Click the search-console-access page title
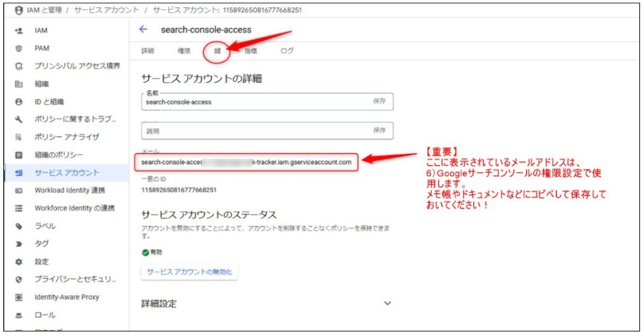 [x=206, y=30]
